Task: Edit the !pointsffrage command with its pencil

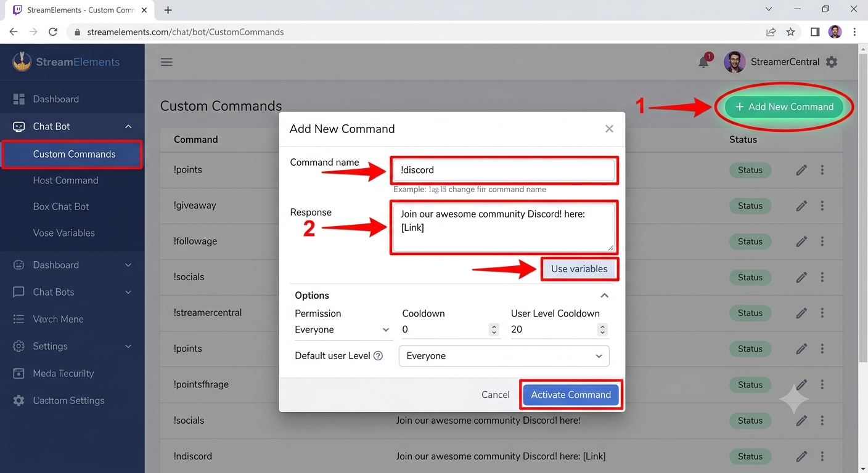Action: tap(801, 384)
